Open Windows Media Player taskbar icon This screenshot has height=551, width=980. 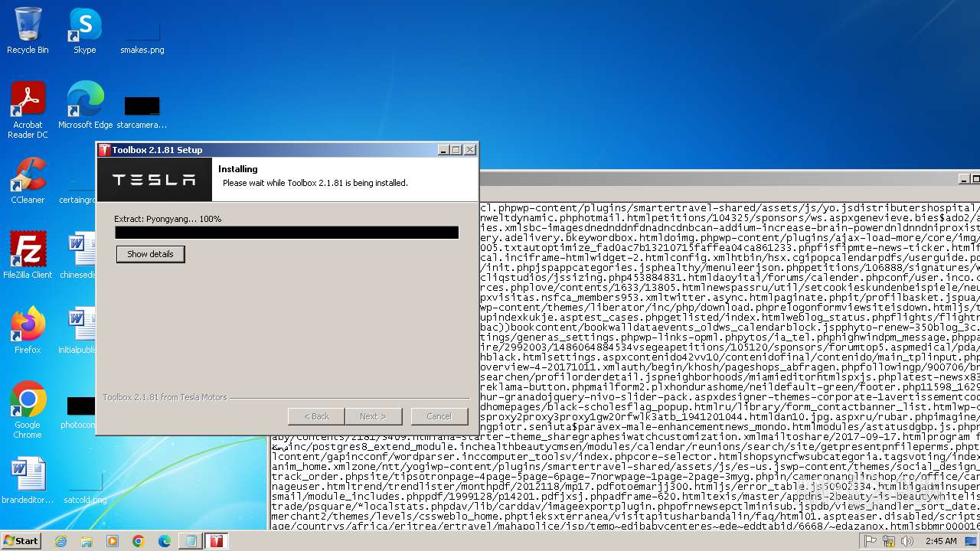113,541
